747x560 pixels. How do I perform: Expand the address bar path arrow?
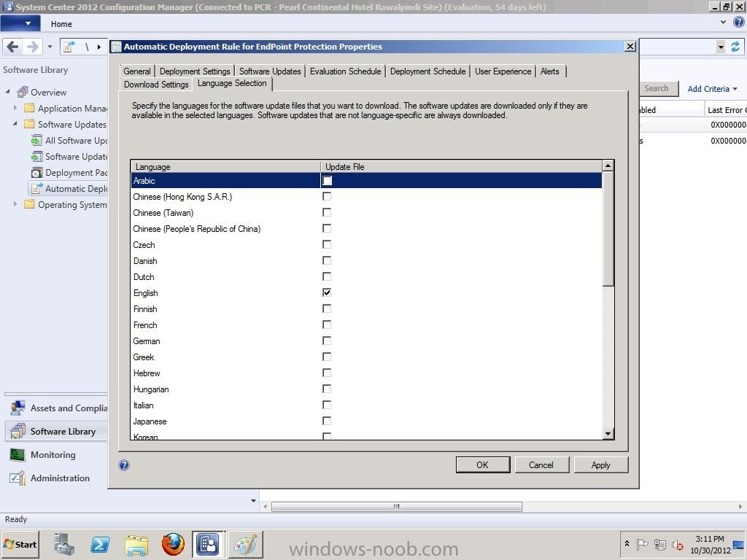pos(99,47)
